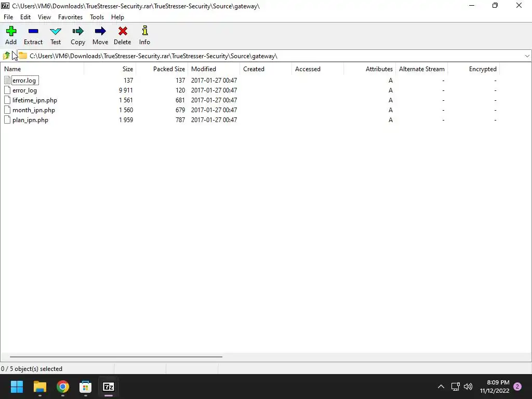Image resolution: width=532 pixels, height=399 pixels.
Task: Launch Chrome from the taskbar
Action: pyautogui.click(x=63, y=387)
